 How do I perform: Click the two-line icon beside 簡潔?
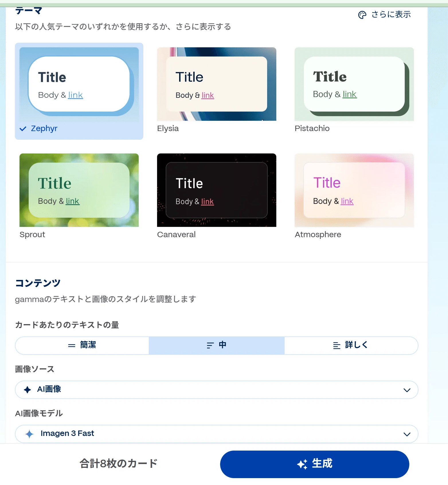point(72,346)
